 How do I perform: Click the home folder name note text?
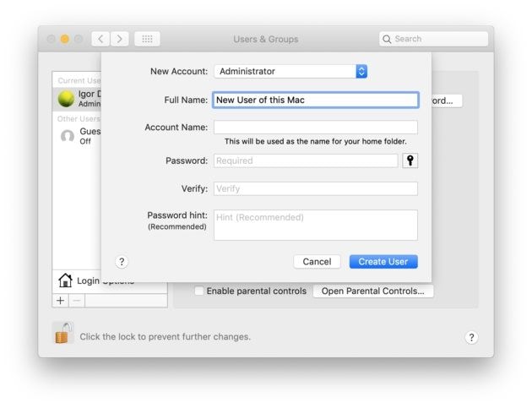(x=316, y=142)
